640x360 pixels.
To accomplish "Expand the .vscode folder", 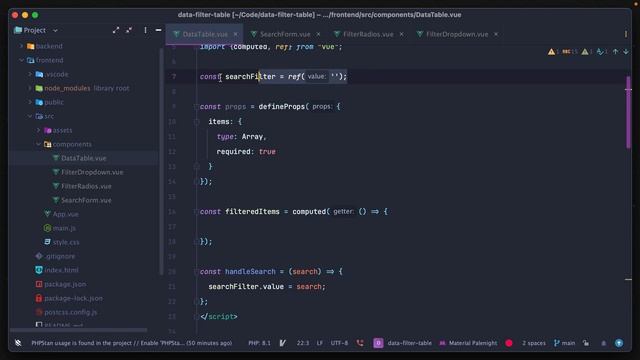I will [30, 74].
